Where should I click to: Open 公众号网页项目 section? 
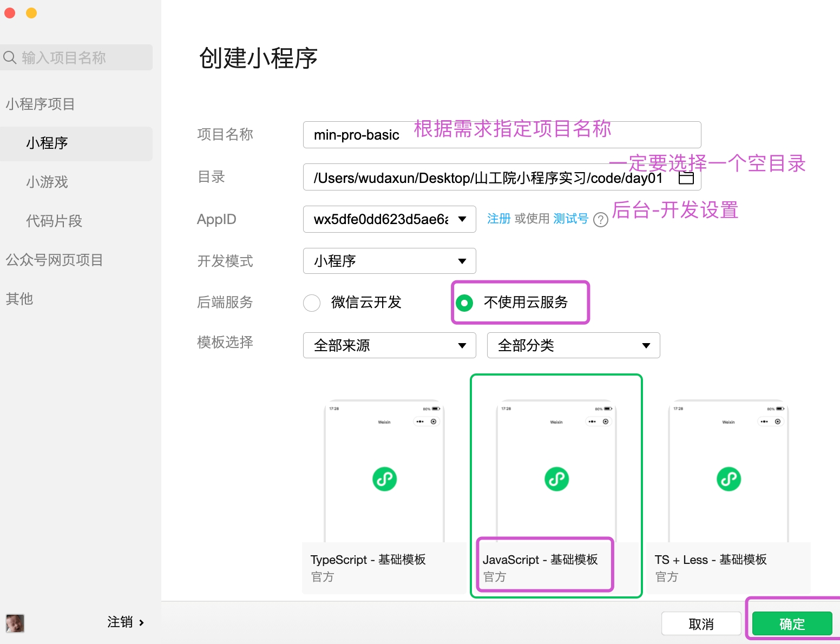[x=54, y=260]
